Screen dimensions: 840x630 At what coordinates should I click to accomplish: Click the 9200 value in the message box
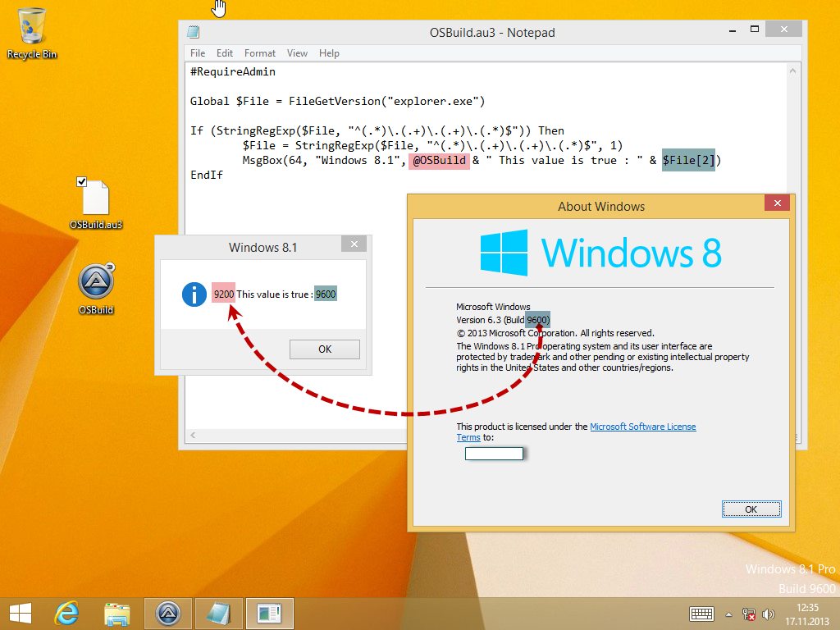pos(223,294)
